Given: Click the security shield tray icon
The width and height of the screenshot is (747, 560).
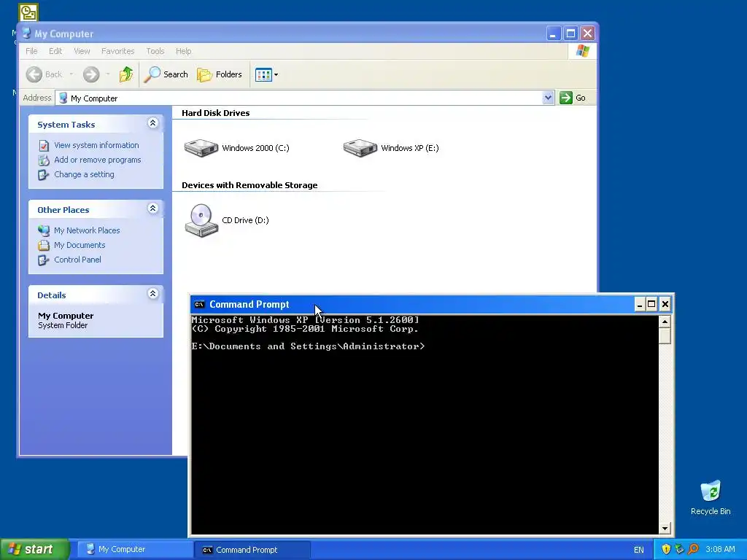Looking at the screenshot, I should tap(666, 550).
